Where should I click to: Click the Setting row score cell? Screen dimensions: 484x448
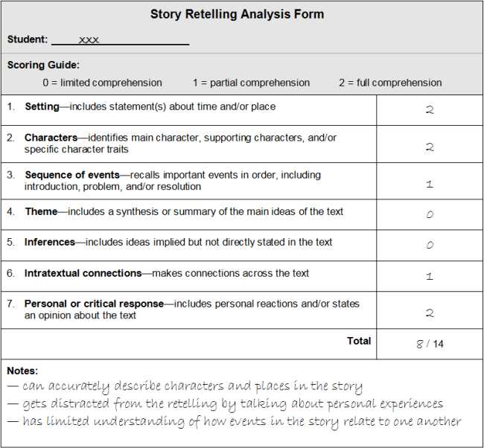click(x=430, y=110)
